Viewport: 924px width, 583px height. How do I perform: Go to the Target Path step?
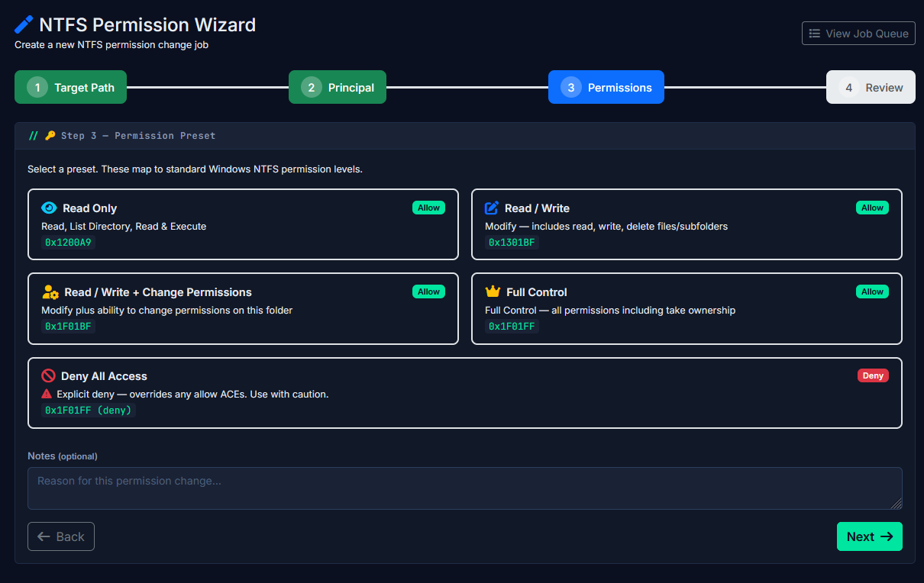click(70, 87)
